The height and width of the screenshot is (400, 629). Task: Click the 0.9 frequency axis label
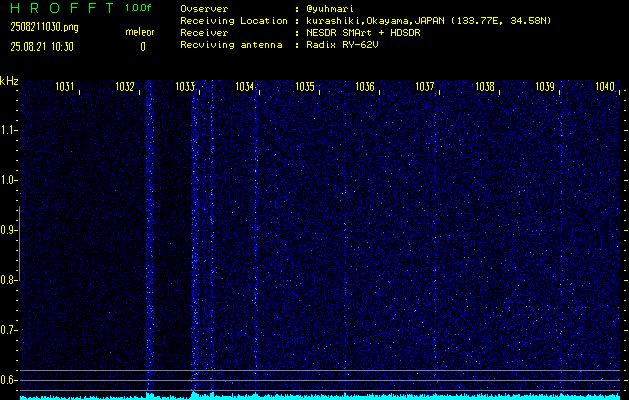click(7, 230)
